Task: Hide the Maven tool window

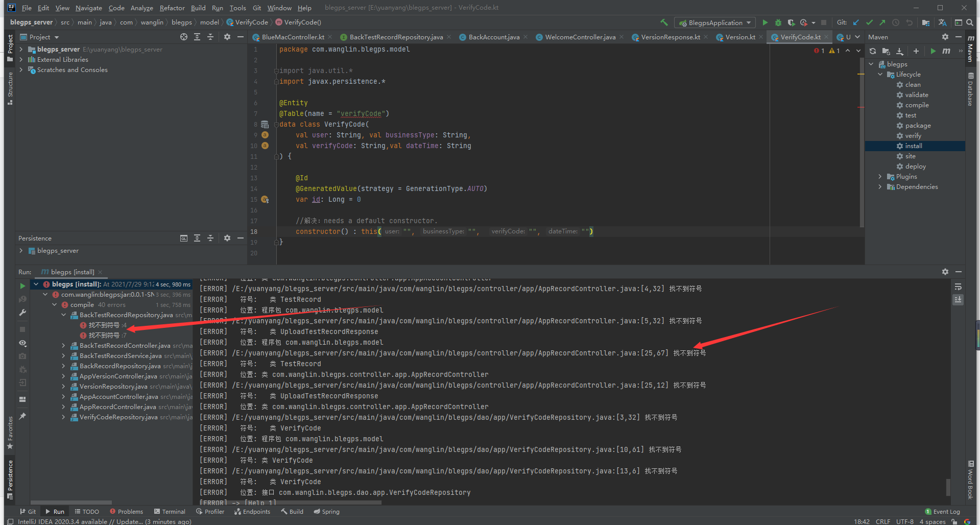Action: point(959,37)
